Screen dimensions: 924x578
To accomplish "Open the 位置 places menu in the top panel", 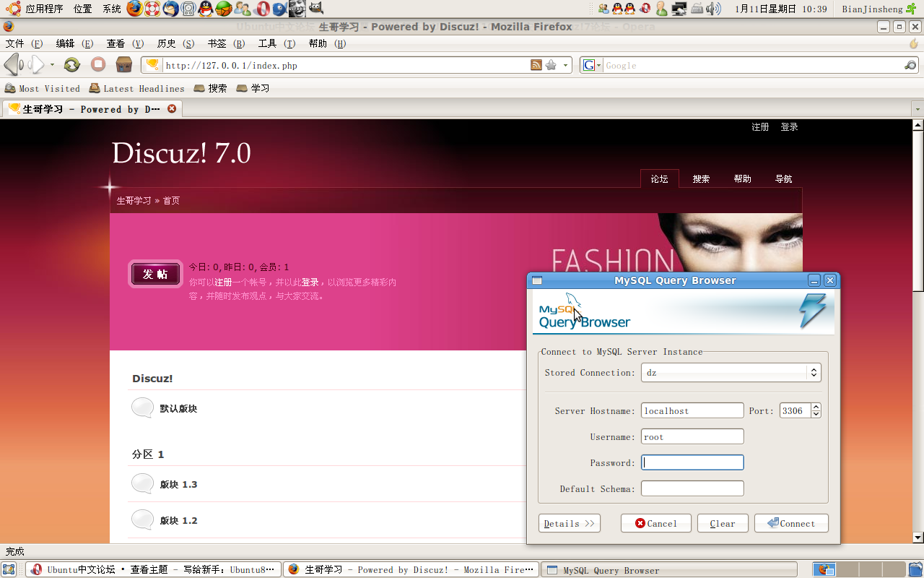I will [82, 9].
